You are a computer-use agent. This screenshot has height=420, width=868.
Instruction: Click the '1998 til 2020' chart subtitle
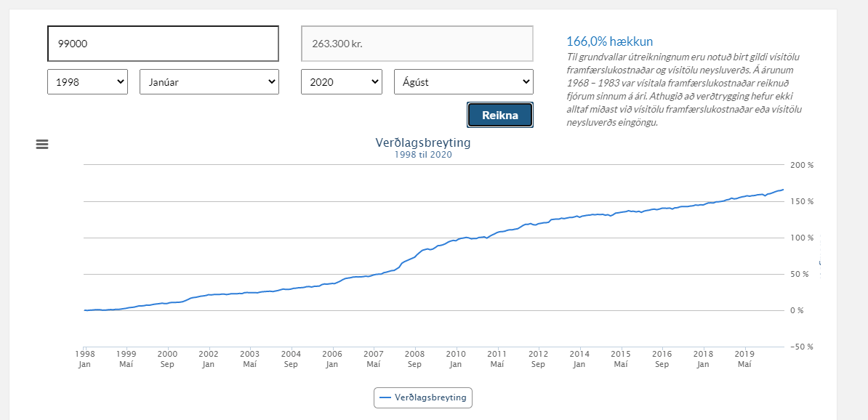(x=423, y=155)
